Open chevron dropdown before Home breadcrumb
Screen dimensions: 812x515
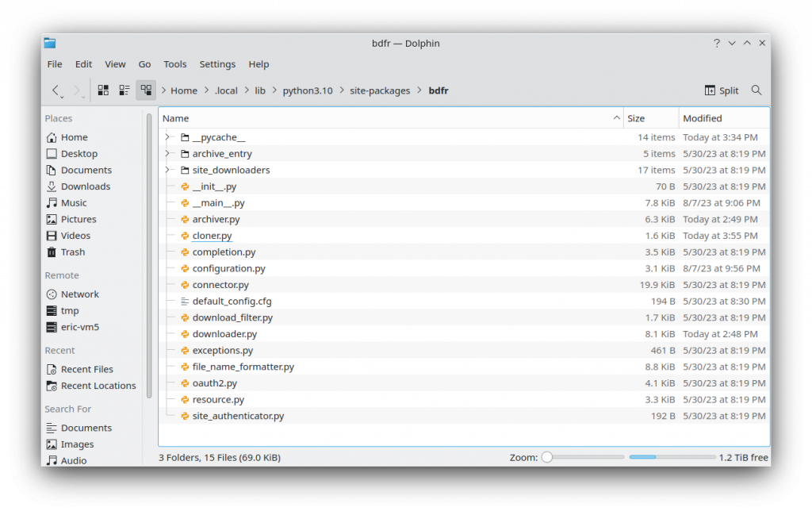pyautogui.click(x=163, y=90)
